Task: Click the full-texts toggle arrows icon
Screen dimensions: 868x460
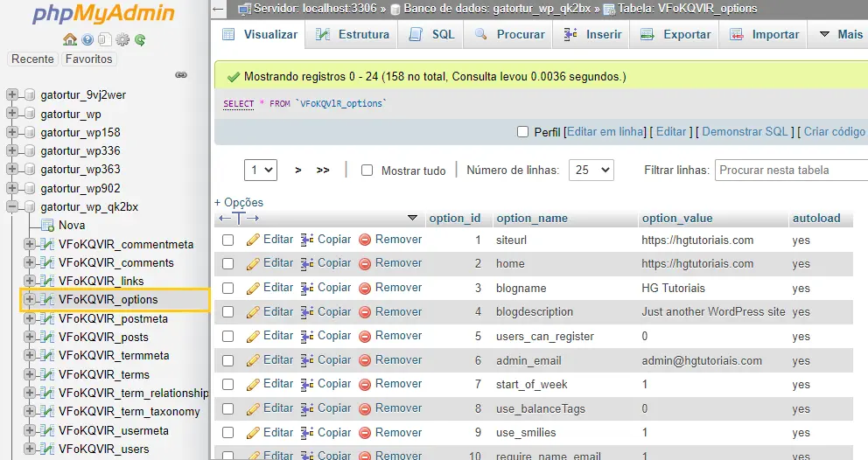Action: click(239, 218)
